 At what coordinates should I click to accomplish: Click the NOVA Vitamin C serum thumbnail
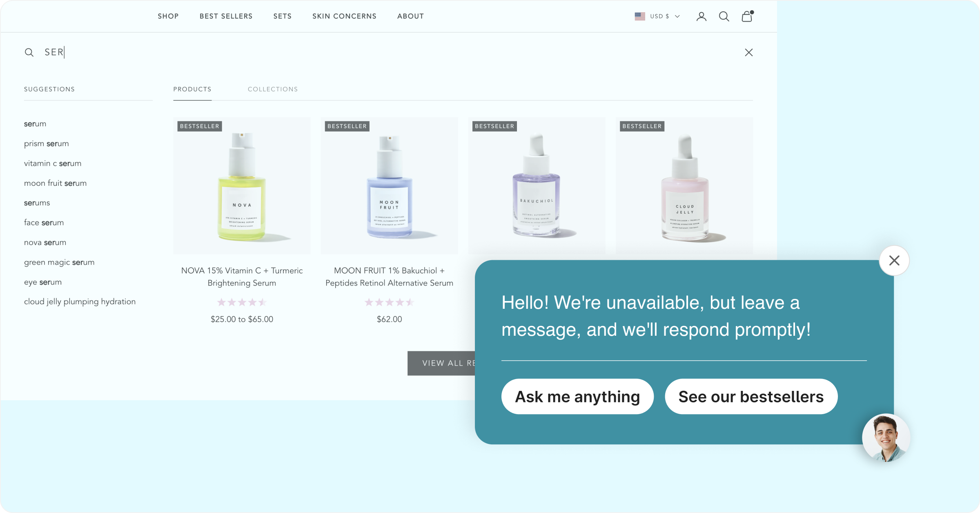[242, 185]
